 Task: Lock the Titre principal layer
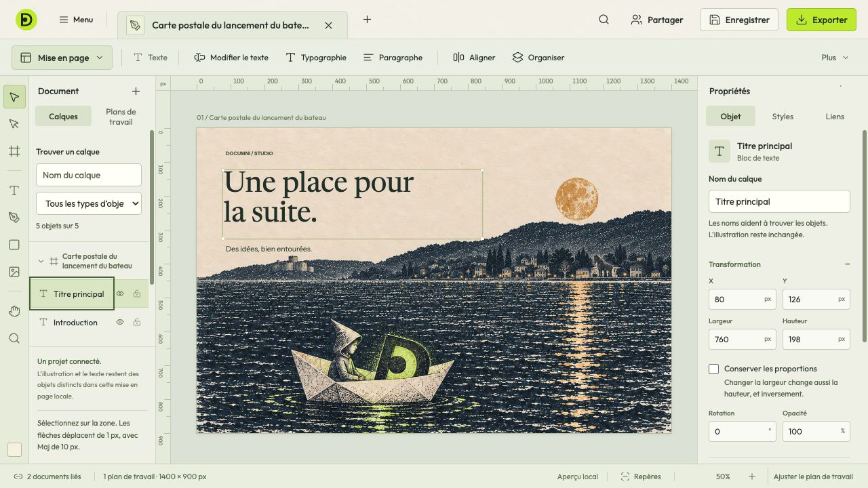click(137, 294)
